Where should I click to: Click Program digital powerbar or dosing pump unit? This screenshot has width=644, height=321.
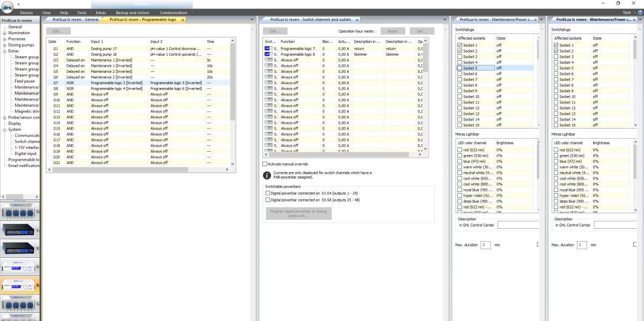(298, 213)
